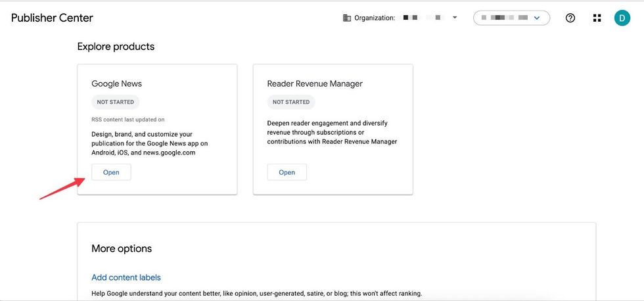Click the Publisher Center title
This screenshot has height=301, width=644.
pyautogui.click(x=52, y=18)
